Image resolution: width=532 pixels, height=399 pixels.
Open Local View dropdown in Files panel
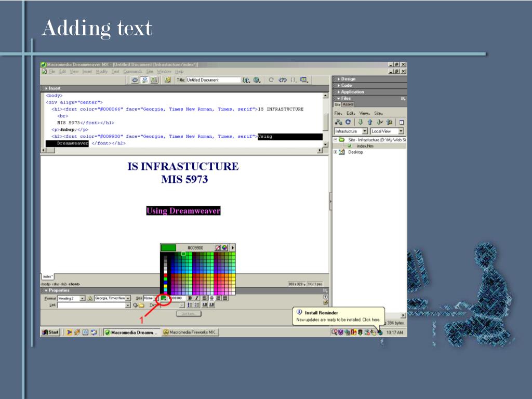401,131
